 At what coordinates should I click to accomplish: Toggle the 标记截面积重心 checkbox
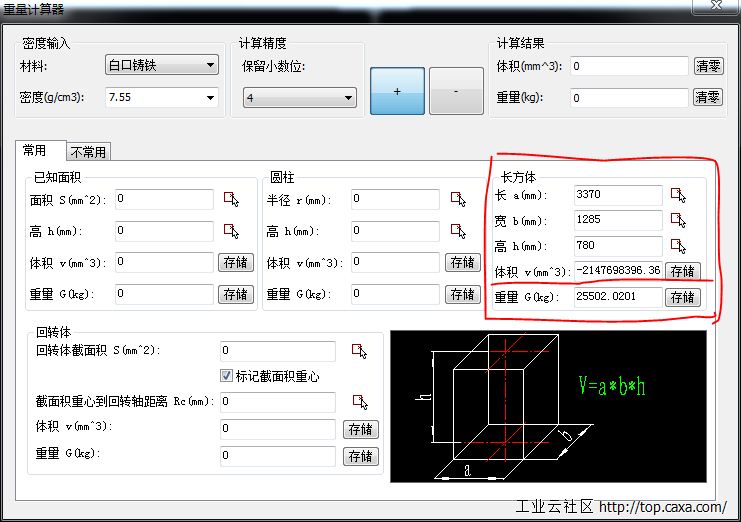pos(226,376)
